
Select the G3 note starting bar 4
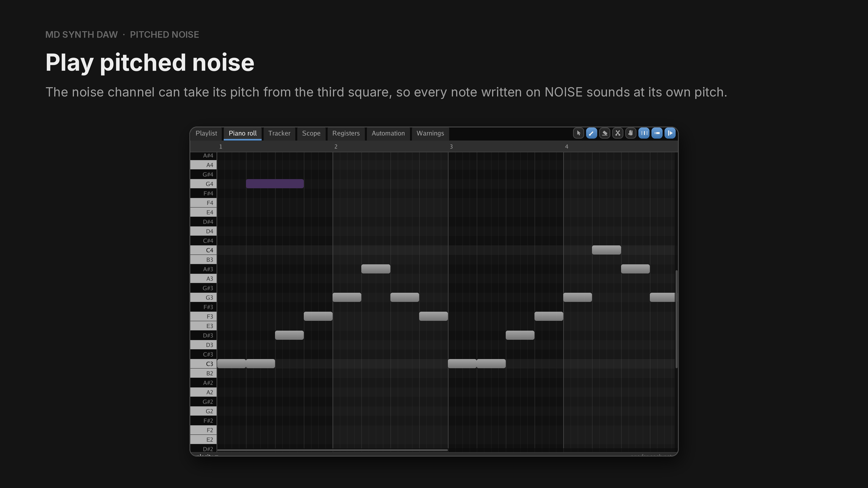click(x=577, y=297)
